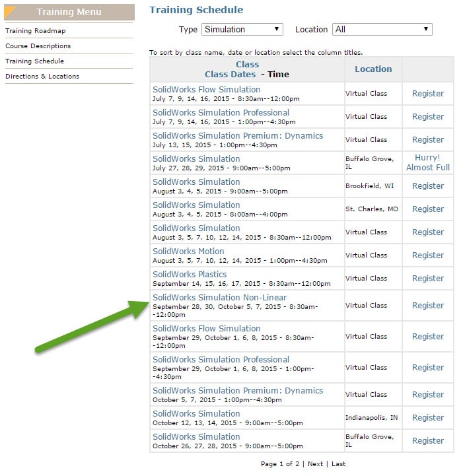Register for the Brookfield, WI class
This screenshot has width=461, height=476.
pos(428,186)
